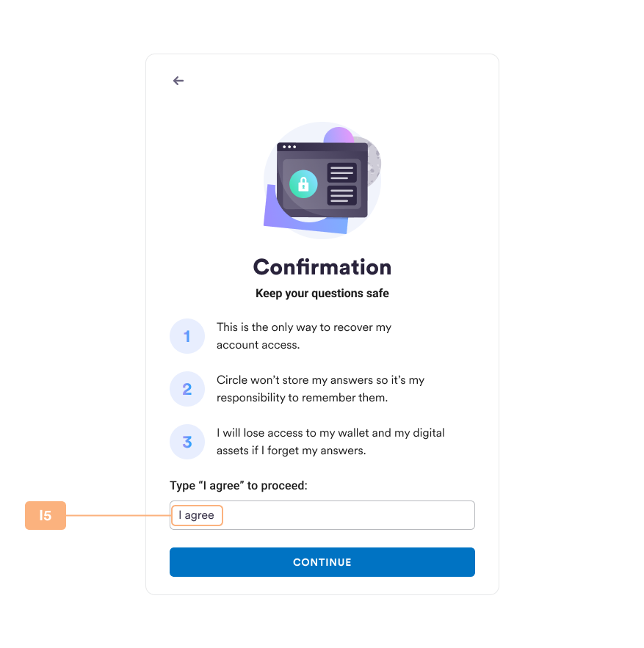Click the number 1 circle badge
This screenshot has height=648, width=644.
187,336
